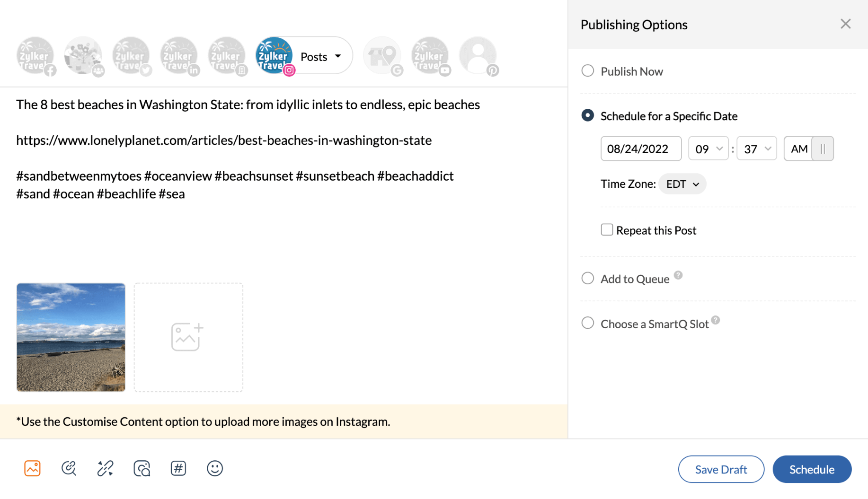This screenshot has width=868, height=499.
Task: Click the date field showing 08/24/2022
Action: click(641, 149)
